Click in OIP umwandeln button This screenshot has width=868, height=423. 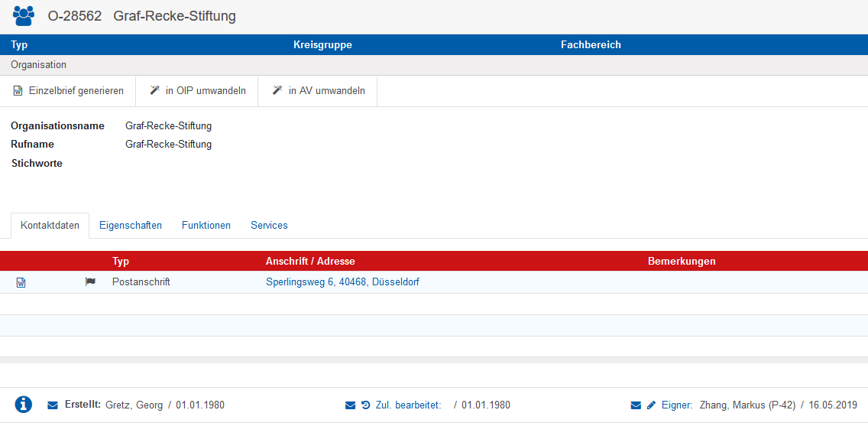tap(197, 91)
